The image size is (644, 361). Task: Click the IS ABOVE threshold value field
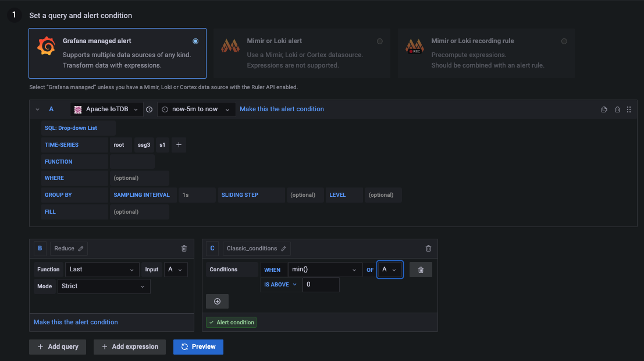[x=321, y=285]
